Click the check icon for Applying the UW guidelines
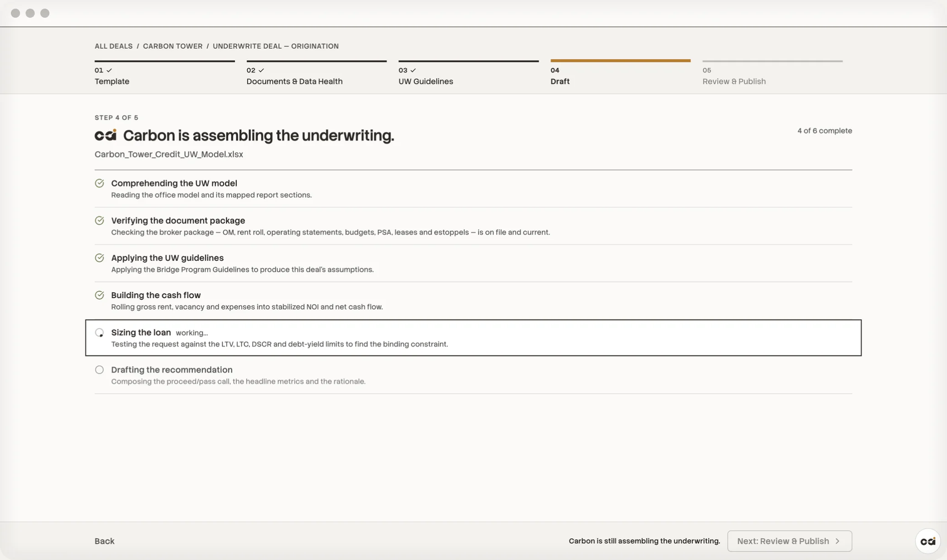The height and width of the screenshot is (560, 947). (99, 258)
